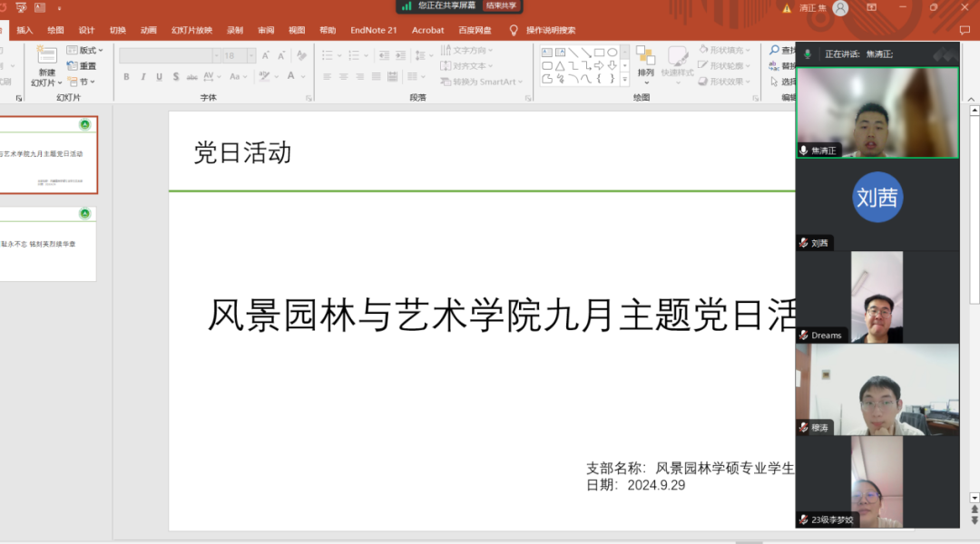980x544 pixels.
Task: Toggle Underline formatting
Action: tap(160, 77)
